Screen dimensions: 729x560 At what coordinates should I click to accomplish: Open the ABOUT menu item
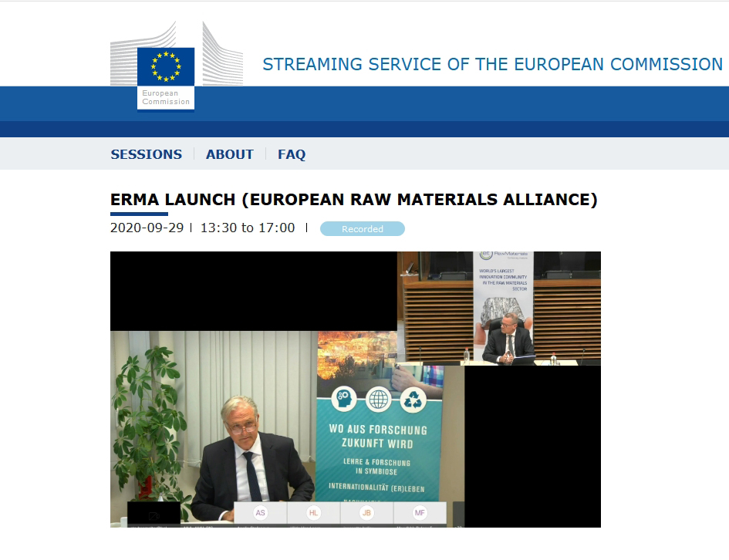(230, 154)
